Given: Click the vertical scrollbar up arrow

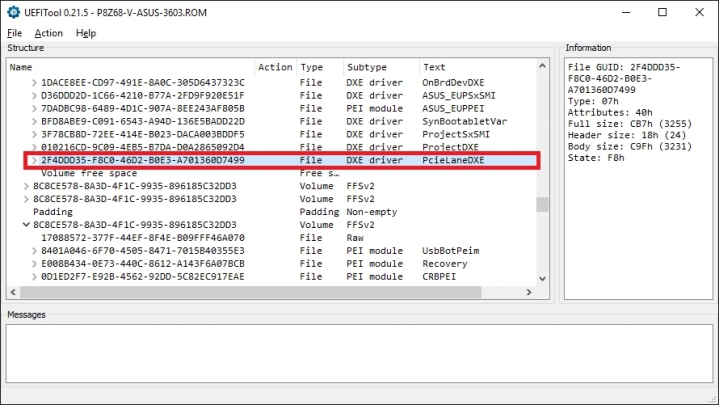Looking at the screenshot, I should [x=542, y=66].
